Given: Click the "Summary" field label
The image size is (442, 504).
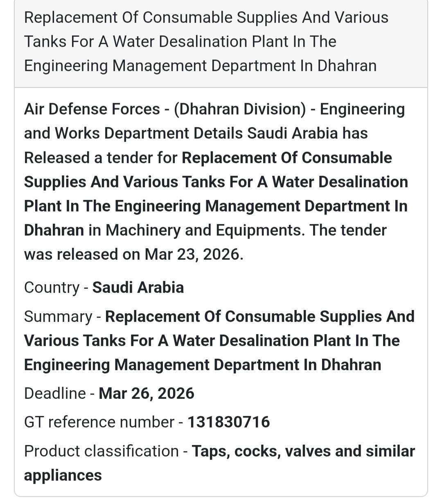Looking at the screenshot, I should click(58, 317).
